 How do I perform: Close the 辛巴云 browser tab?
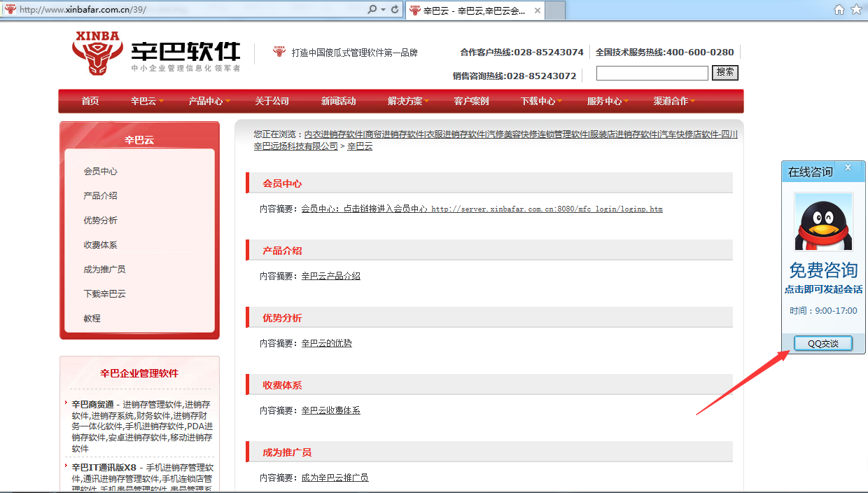coord(538,11)
